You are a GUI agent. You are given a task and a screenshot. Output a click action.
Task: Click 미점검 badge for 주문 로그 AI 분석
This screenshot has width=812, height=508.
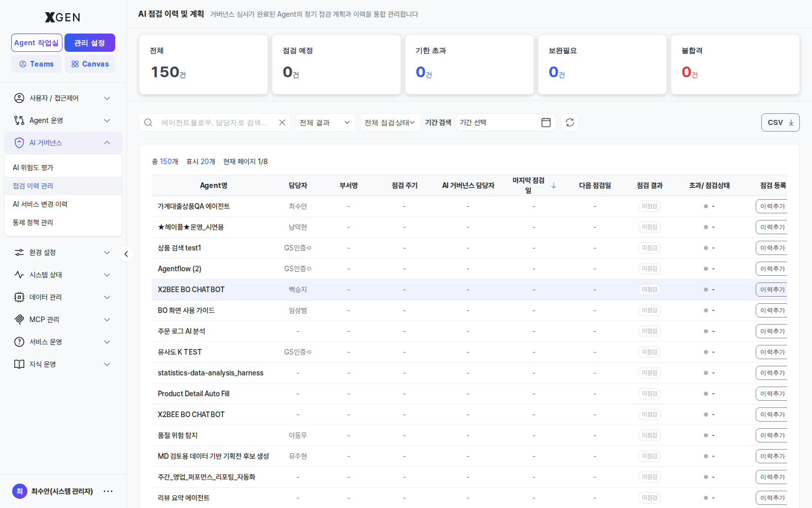coord(650,331)
